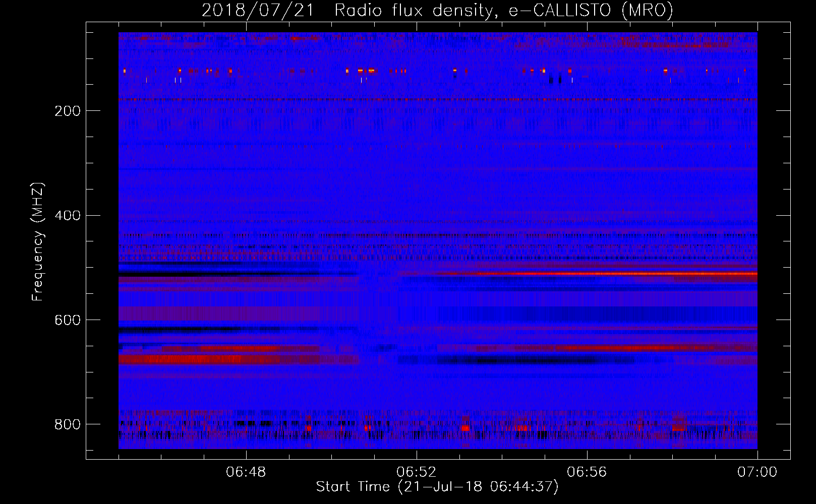
Task: Click the 06:48 time tick label
Action: click(246, 472)
